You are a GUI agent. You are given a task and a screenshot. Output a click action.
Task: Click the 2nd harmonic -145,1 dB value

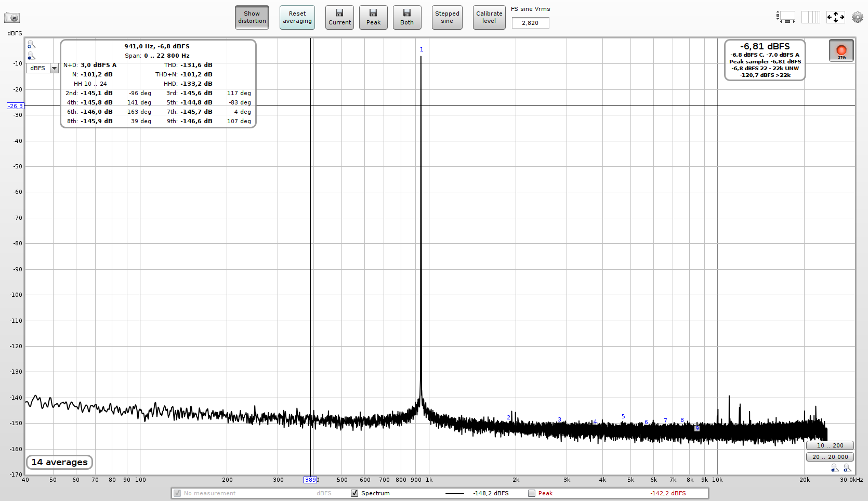click(97, 93)
